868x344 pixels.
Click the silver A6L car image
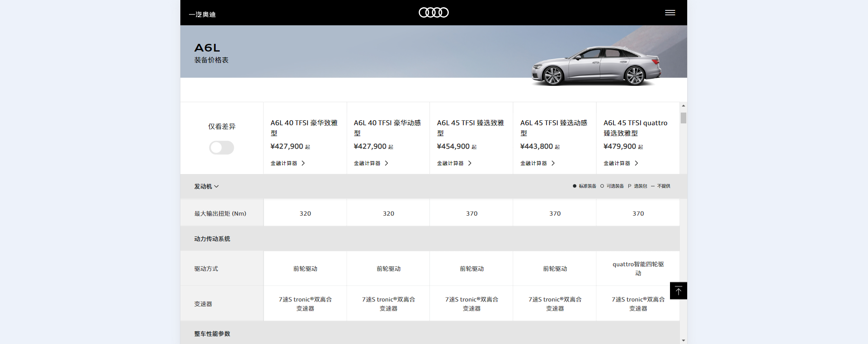pos(597,66)
